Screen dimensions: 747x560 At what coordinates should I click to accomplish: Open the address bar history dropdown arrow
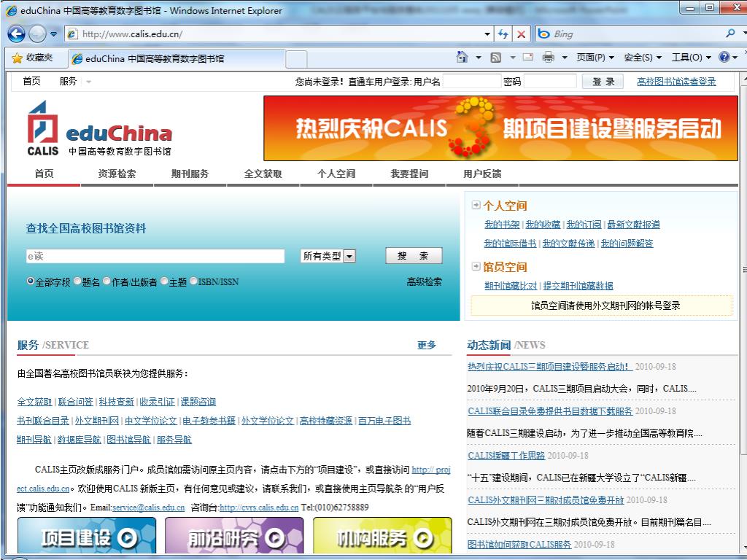tap(487, 34)
